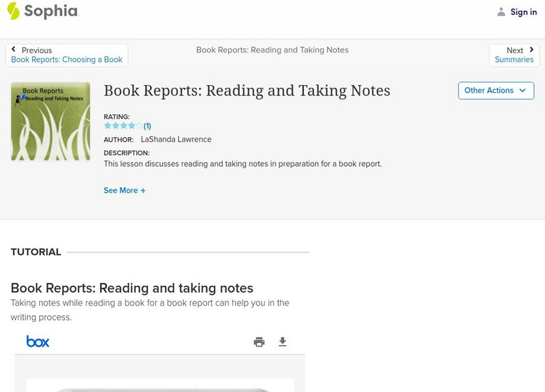Expand the See More + description
Image resolution: width=545 pixels, height=392 pixels.
point(125,191)
